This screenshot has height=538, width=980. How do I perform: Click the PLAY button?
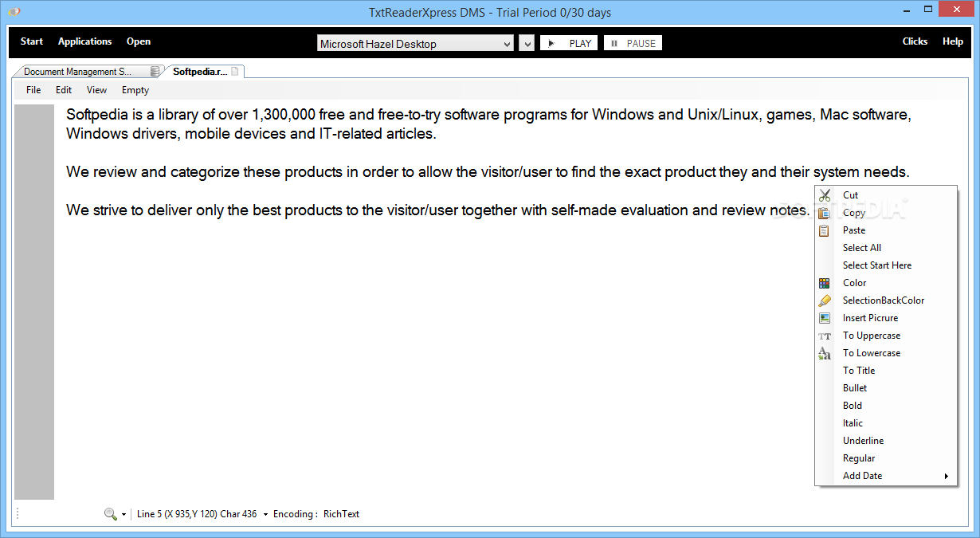[x=569, y=44]
